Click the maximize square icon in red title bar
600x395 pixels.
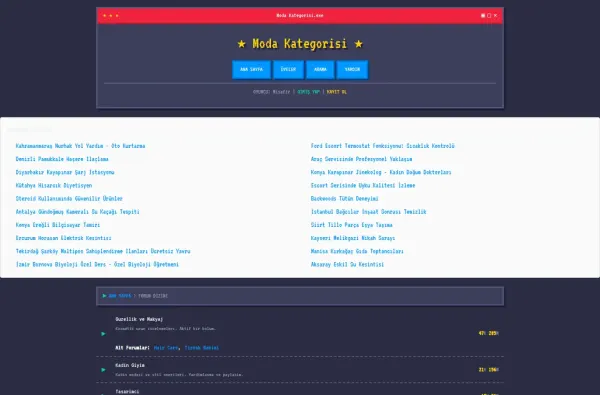pos(489,15)
